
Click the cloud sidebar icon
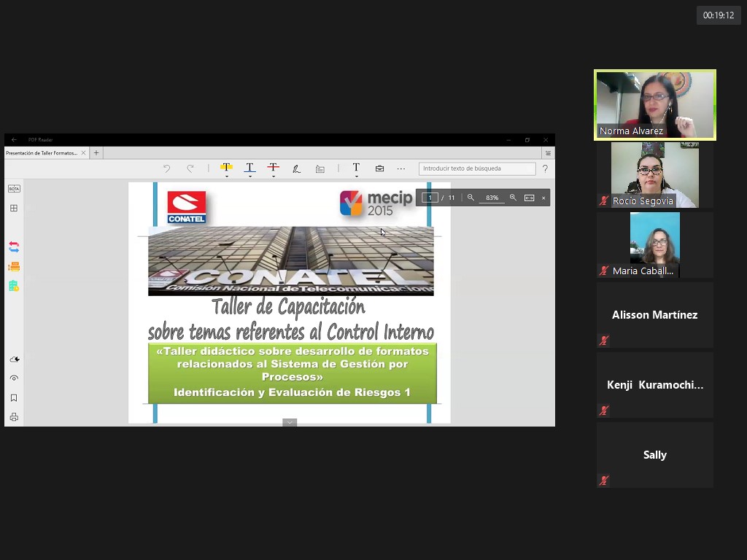[x=15, y=359]
